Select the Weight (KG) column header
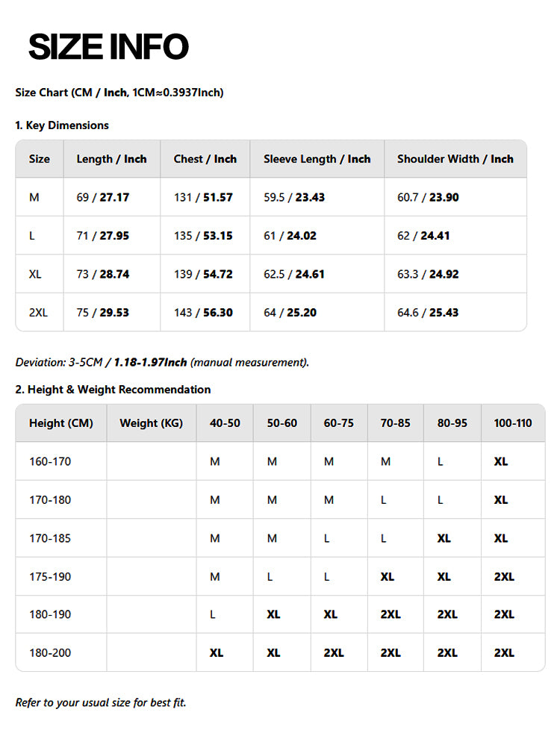This screenshot has height=733, width=560. (x=151, y=423)
